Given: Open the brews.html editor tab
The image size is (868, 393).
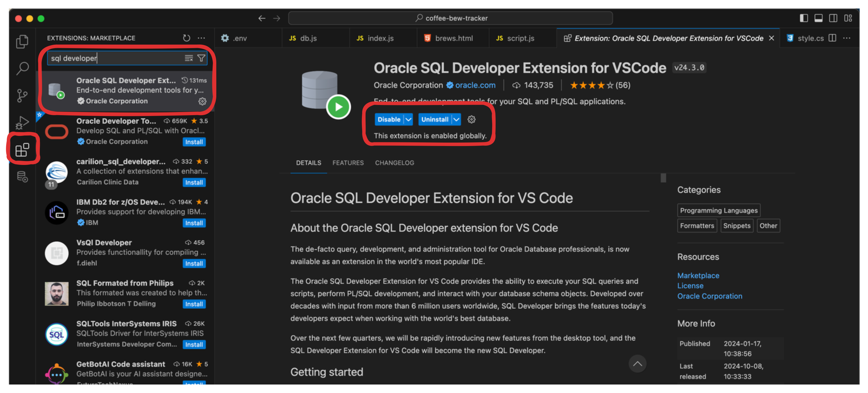Looking at the screenshot, I should (453, 38).
